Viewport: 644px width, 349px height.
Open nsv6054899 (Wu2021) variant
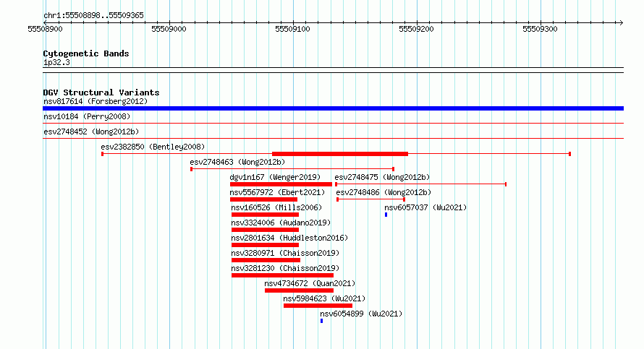pos(361,314)
